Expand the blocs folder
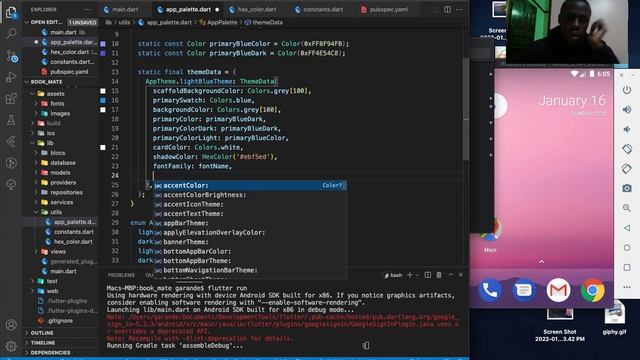 click(x=36, y=153)
